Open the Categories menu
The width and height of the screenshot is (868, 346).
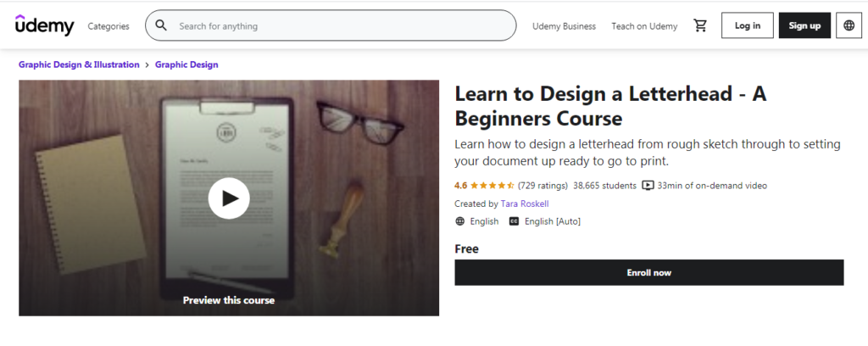pos(108,26)
